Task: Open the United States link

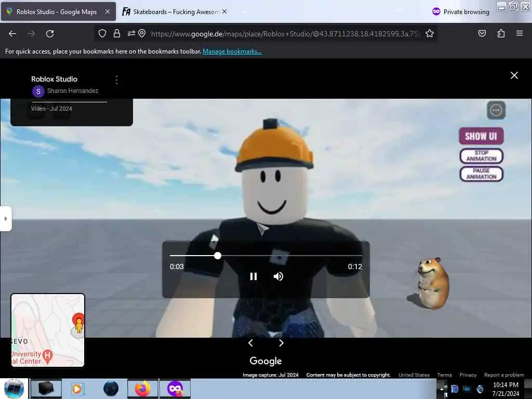Action: [x=414, y=375]
